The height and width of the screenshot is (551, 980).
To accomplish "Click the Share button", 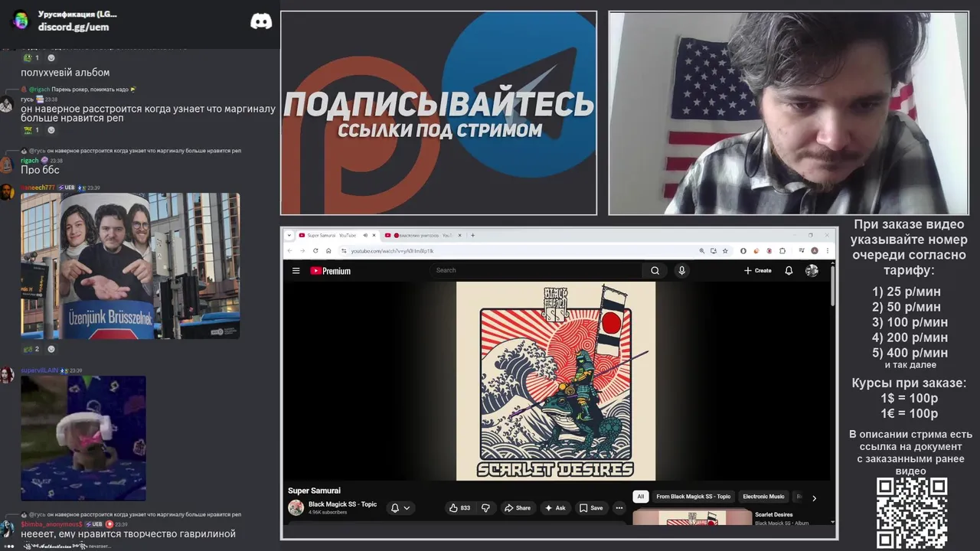I will [517, 507].
